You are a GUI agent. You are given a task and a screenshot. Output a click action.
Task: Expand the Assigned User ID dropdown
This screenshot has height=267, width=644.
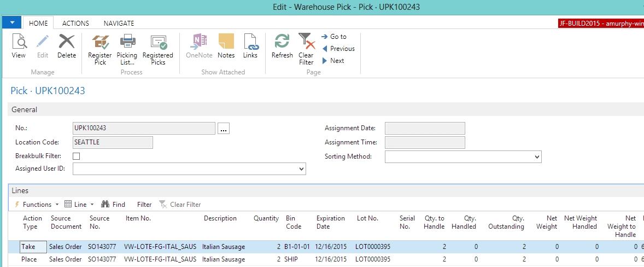coord(301,170)
